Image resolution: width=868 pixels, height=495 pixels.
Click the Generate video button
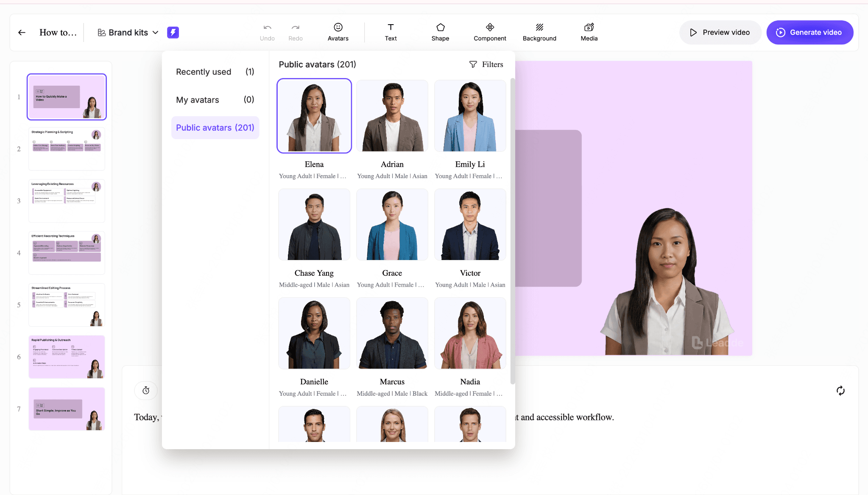click(x=809, y=33)
